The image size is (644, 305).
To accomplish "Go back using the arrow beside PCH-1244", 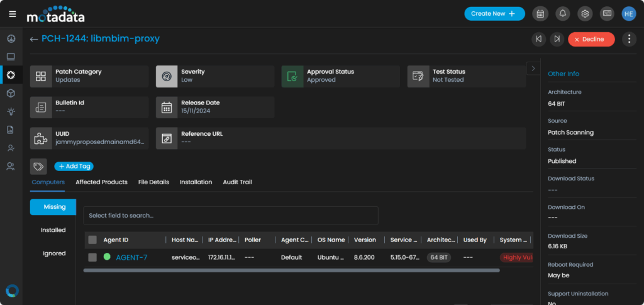I will pos(34,39).
